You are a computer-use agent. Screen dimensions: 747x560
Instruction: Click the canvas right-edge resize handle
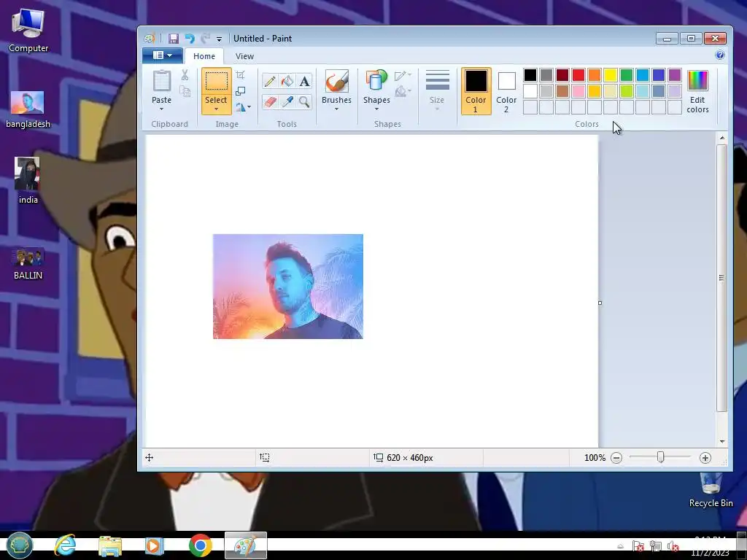tap(600, 303)
